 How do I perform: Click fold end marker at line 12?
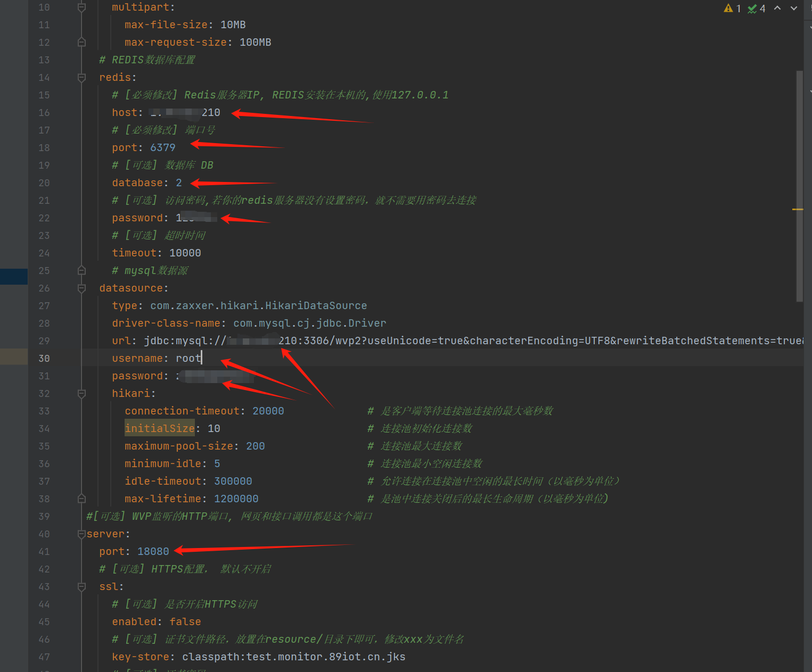click(x=81, y=42)
